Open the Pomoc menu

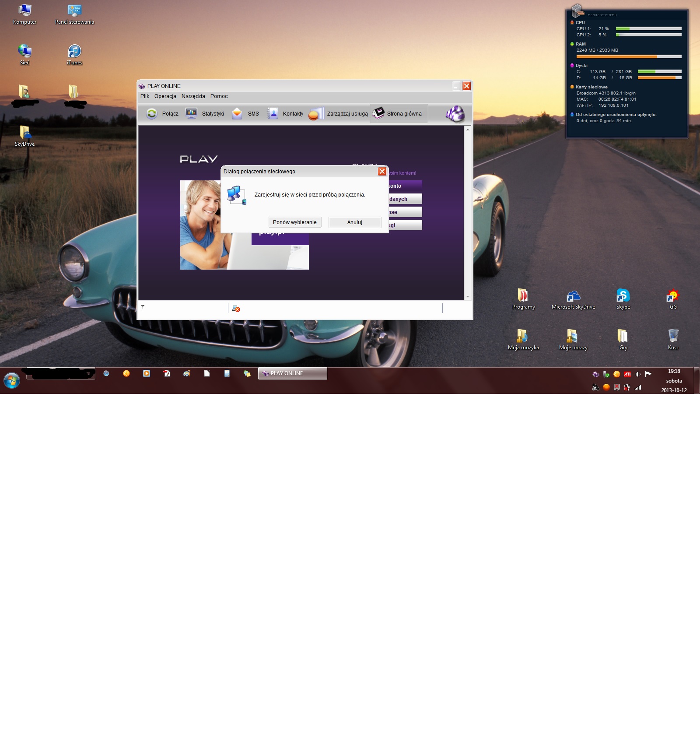click(219, 96)
